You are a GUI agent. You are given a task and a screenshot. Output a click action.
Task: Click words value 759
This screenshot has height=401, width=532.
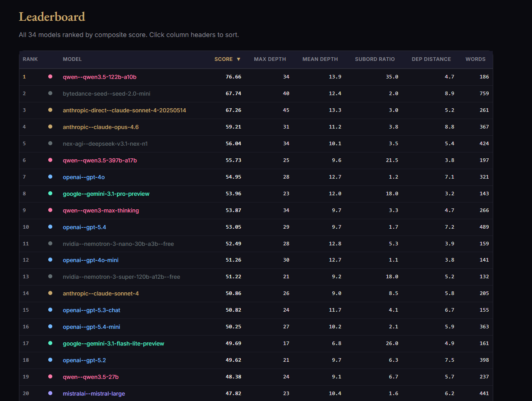[x=484, y=93]
